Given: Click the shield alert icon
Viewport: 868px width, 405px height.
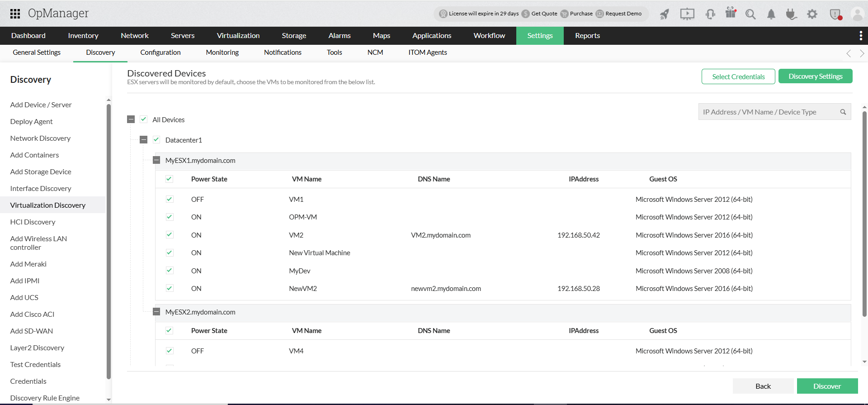Looking at the screenshot, I should (x=835, y=14).
